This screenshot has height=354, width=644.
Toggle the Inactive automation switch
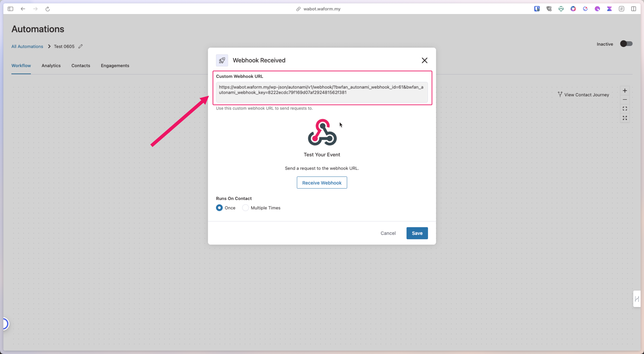(x=626, y=44)
